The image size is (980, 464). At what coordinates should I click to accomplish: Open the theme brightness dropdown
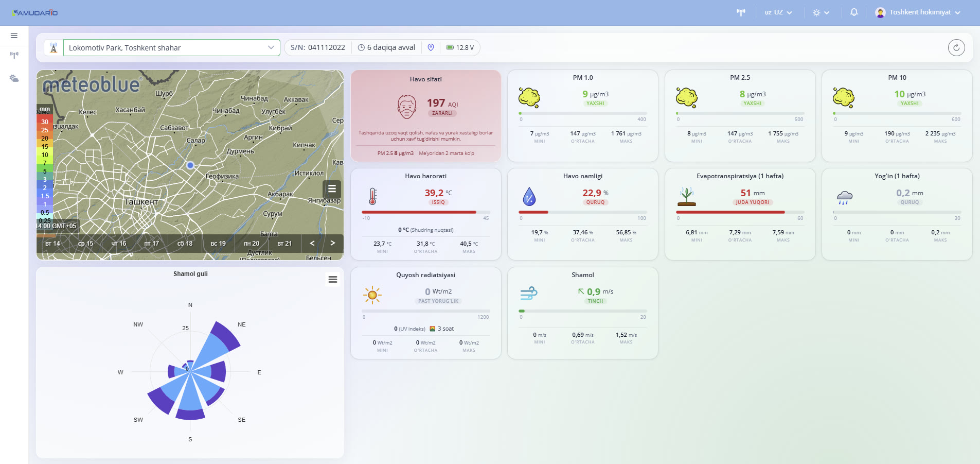(x=821, y=12)
